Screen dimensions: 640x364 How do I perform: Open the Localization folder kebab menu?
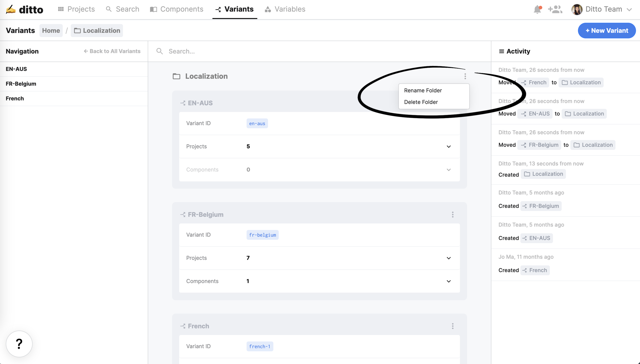465,76
